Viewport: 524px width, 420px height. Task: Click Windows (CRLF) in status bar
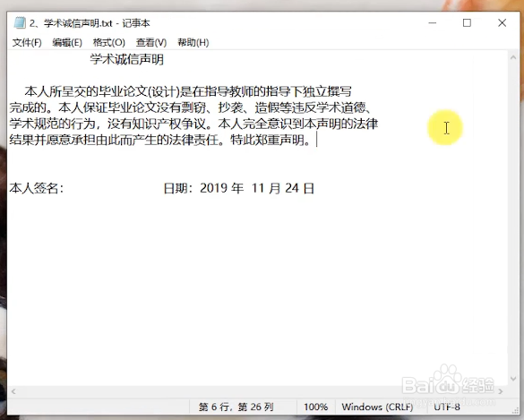(377, 407)
